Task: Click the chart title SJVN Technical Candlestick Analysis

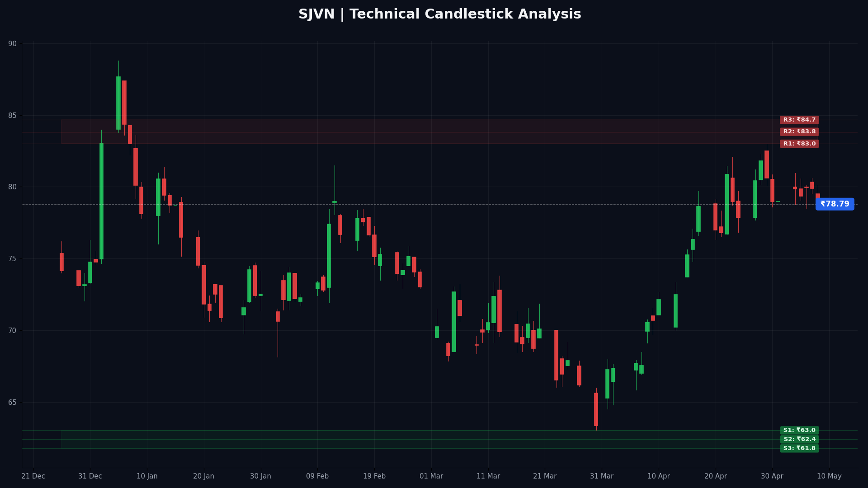Action: tap(439, 14)
